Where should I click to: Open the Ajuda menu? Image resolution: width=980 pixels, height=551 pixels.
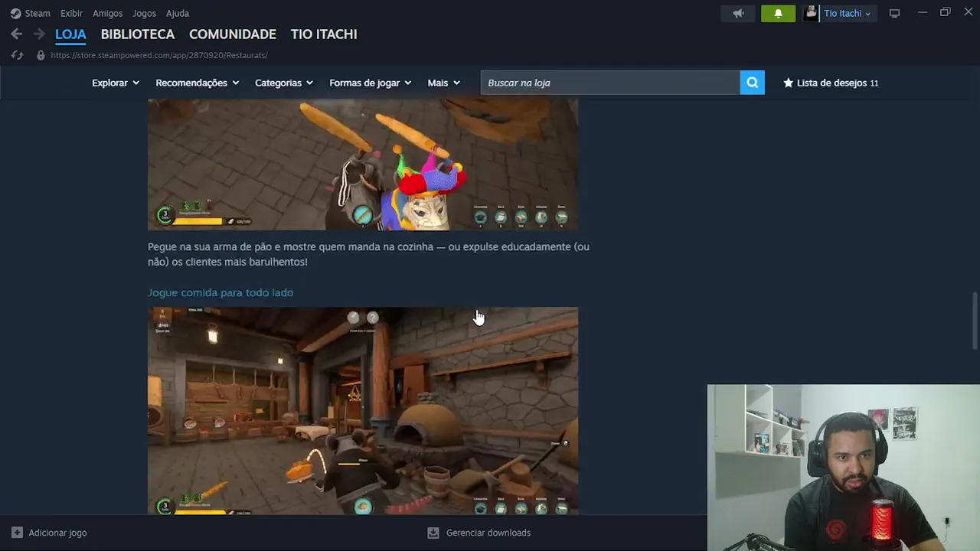pos(178,13)
